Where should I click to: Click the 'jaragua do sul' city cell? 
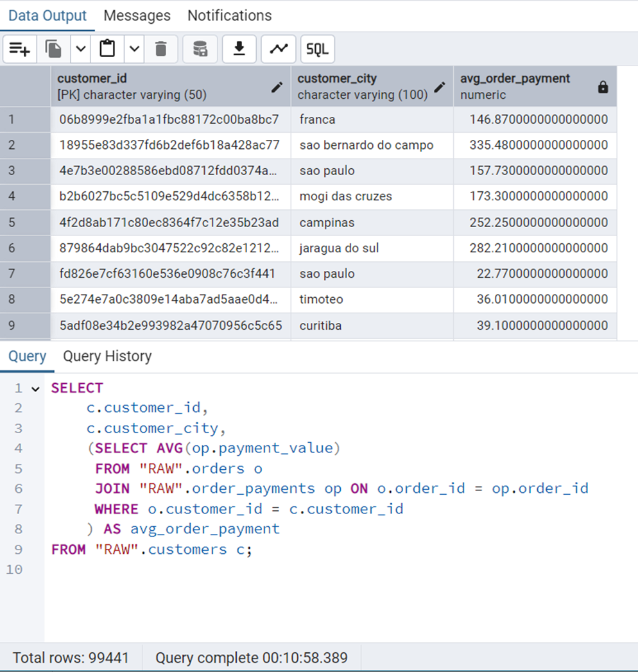click(x=339, y=248)
